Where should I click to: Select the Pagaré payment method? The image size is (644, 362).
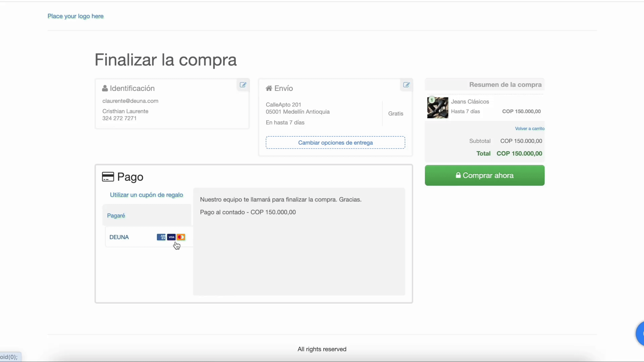point(116,216)
